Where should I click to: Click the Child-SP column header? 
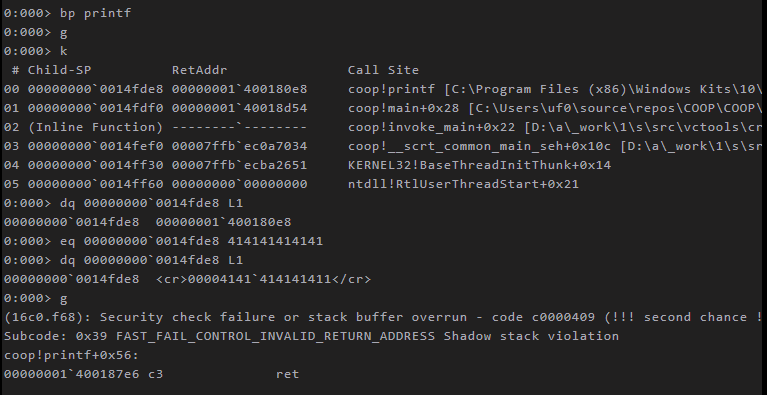coord(59,70)
